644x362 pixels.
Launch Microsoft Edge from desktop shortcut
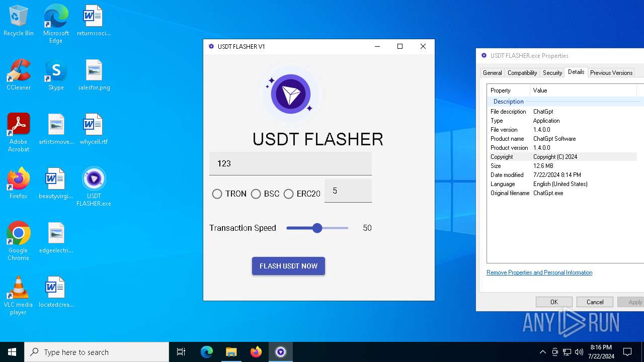click(56, 24)
